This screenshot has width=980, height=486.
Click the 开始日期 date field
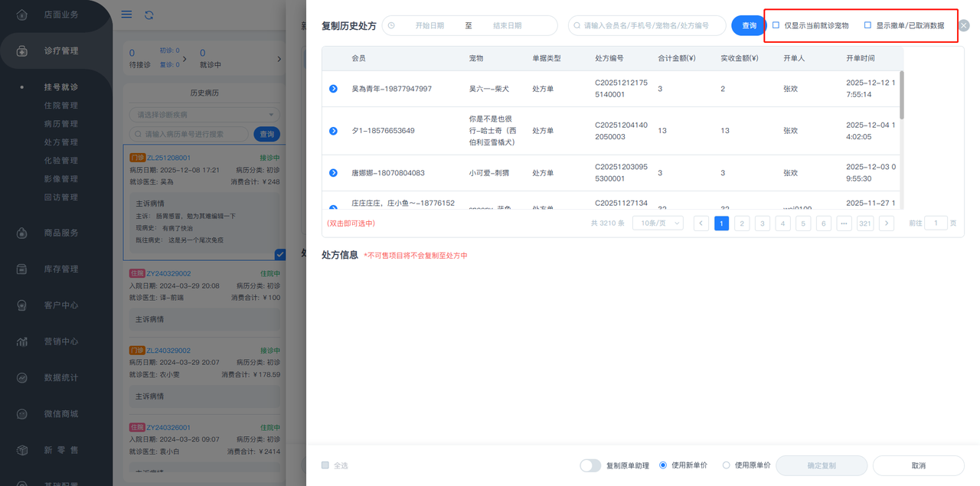click(430, 26)
